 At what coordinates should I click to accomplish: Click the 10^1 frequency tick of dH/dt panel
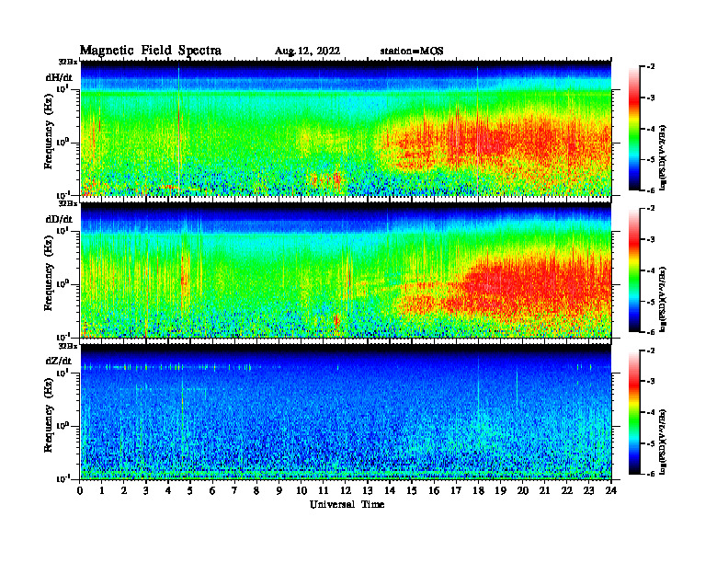63,88
